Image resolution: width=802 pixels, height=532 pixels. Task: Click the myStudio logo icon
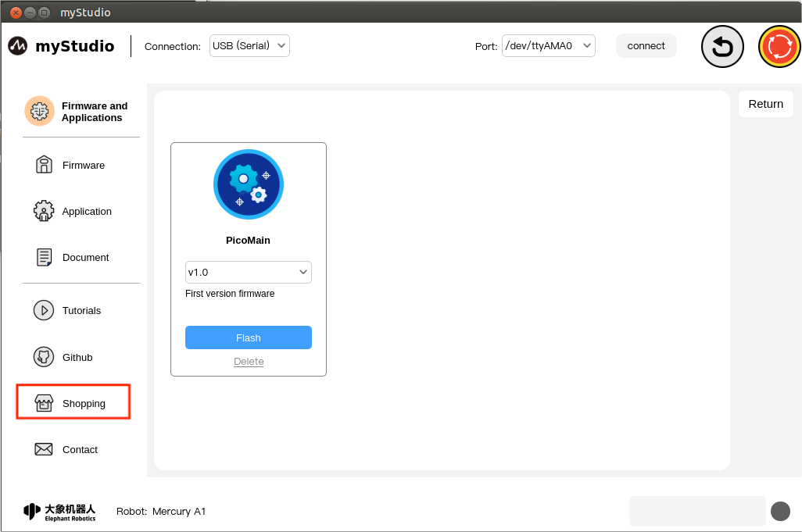point(17,46)
